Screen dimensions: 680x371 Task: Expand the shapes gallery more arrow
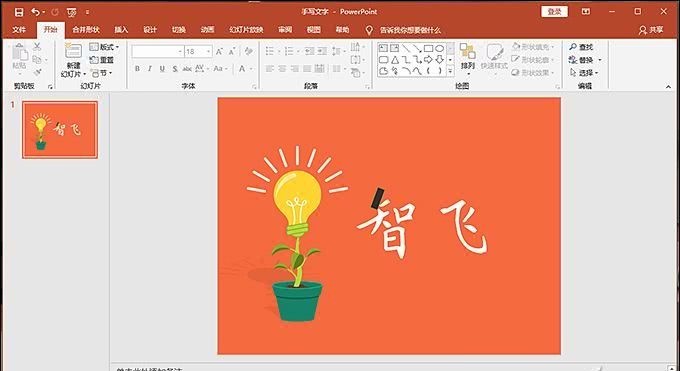[450, 71]
